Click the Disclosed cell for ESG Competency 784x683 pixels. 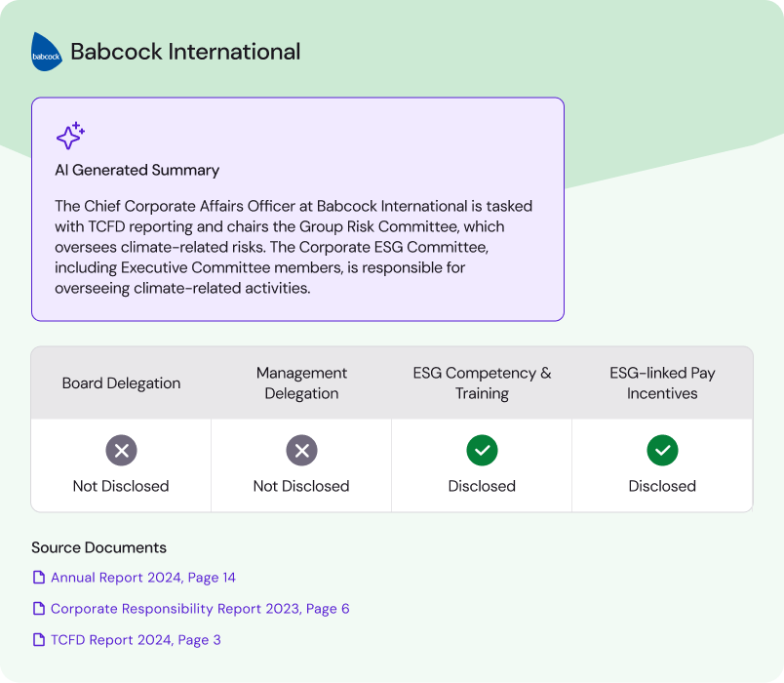(482, 486)
